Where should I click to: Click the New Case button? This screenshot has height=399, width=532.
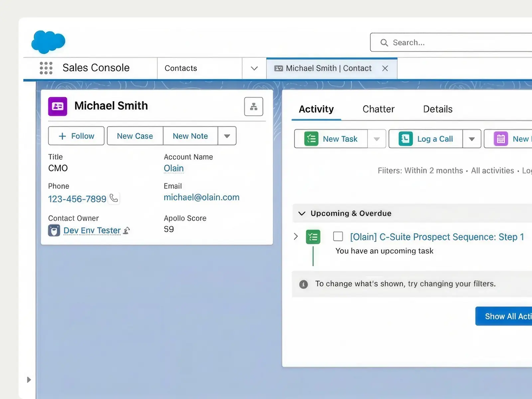135,136
